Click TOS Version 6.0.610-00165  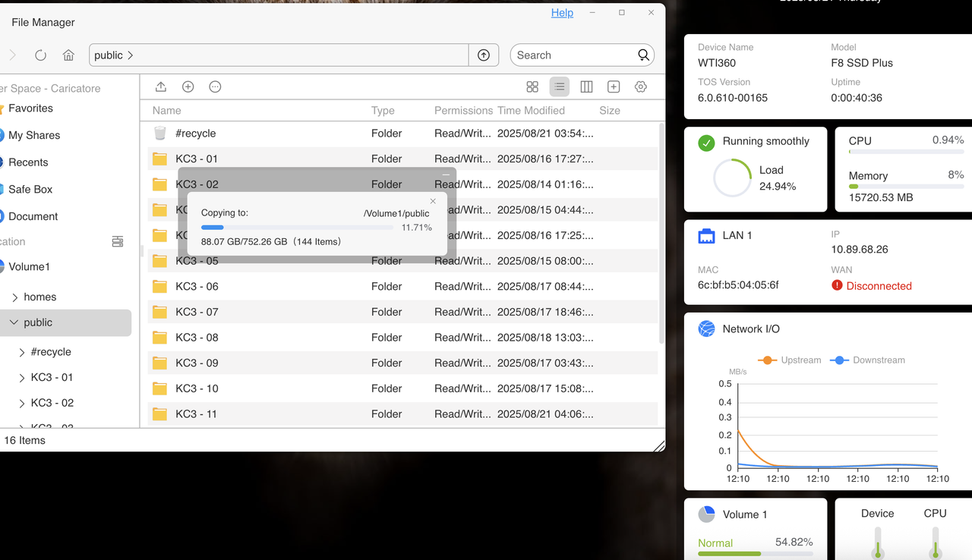[x=733, y=98]
